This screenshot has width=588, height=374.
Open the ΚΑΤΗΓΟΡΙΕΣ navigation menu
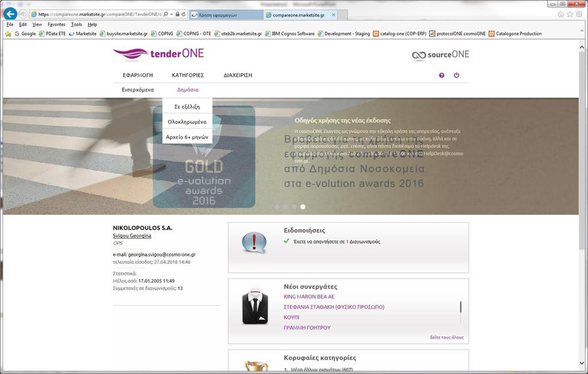pos(188,75)
